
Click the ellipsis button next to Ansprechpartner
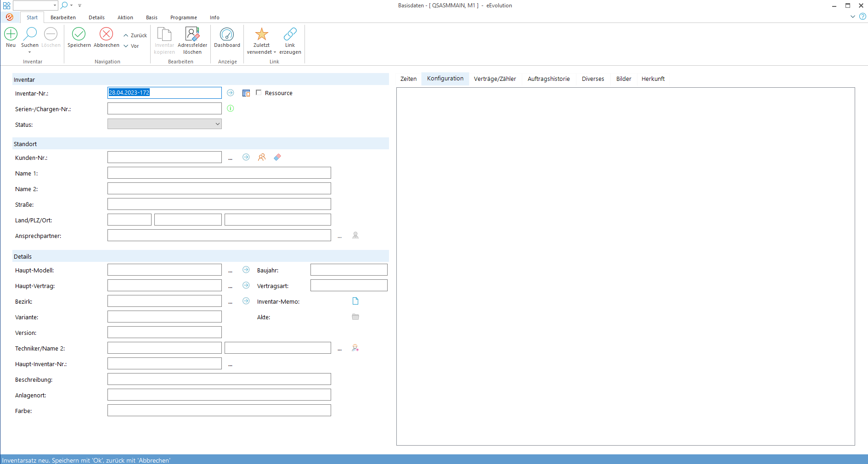[x=340, y=236]
